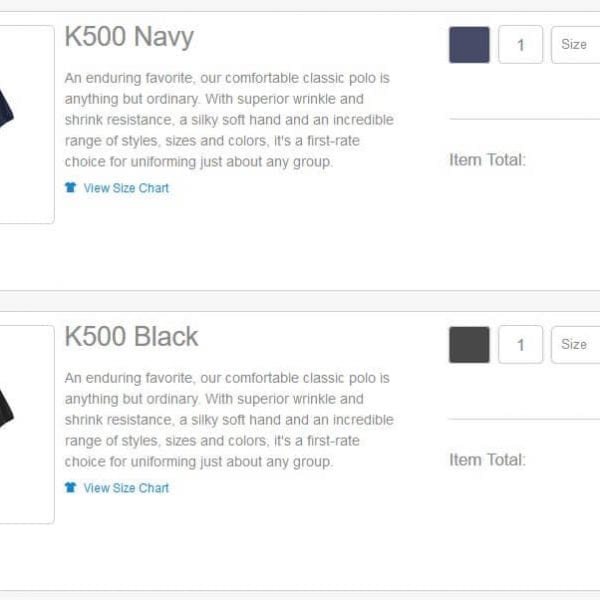
Task: Select the black color swatch
Action: click(469, 344)
